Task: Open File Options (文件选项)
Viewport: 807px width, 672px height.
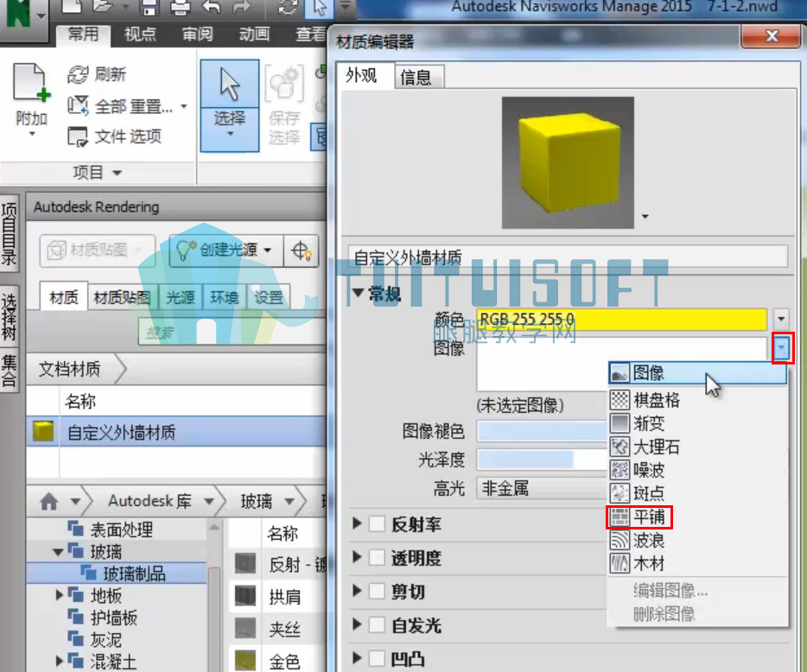Action: coord(115,136)
